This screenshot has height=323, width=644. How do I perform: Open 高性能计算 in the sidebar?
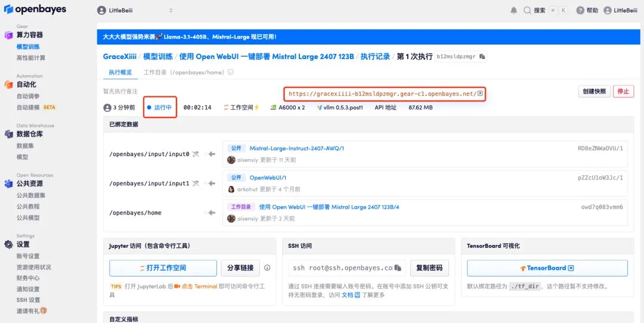[31, 58]
